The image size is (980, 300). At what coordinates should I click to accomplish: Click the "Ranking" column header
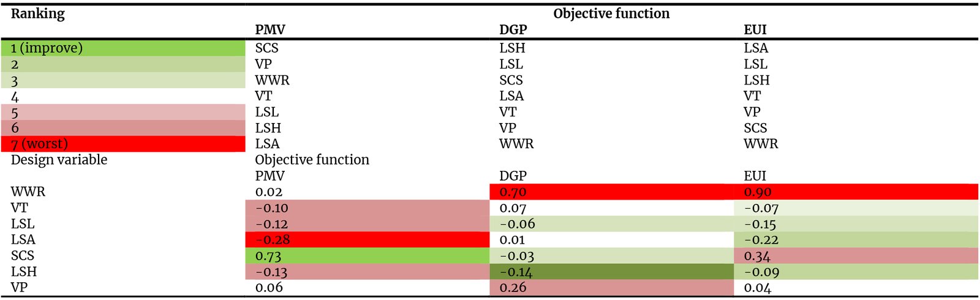pos(37,13)
